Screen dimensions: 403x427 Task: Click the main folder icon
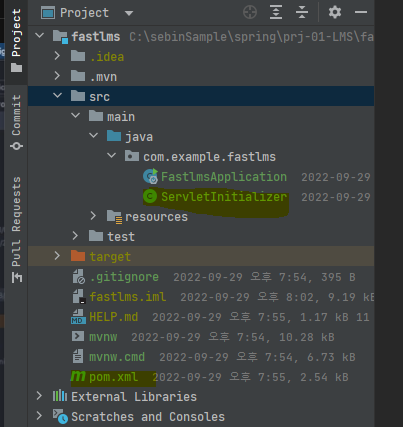pyautogui.click(x=96, y=116)
